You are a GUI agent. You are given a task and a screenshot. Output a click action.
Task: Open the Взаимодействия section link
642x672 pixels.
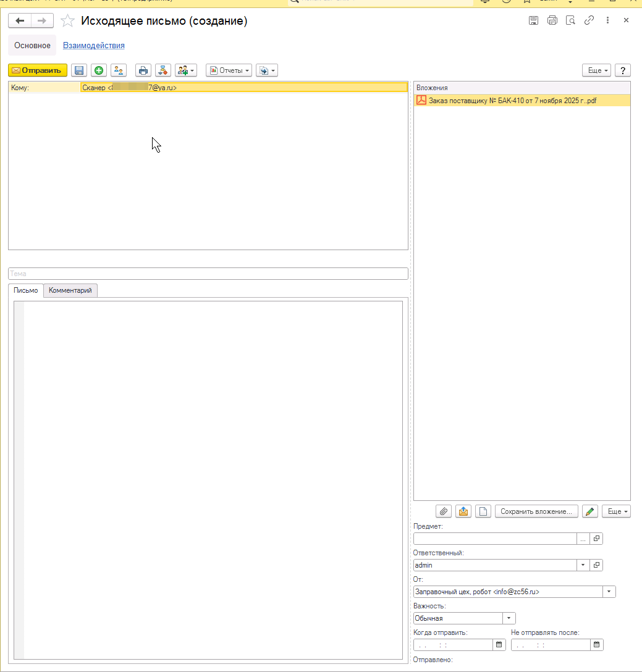tap(94, 46)
